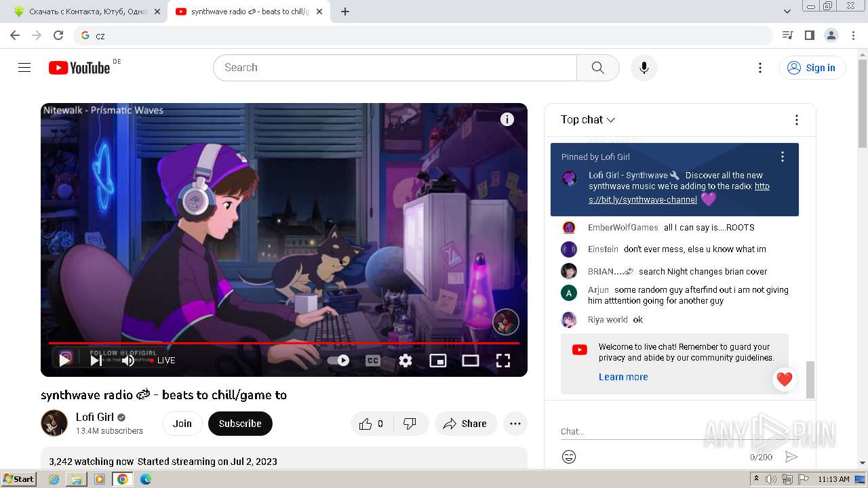
Task: Toggle the autoplay switch
Action: tap(338, 361)
